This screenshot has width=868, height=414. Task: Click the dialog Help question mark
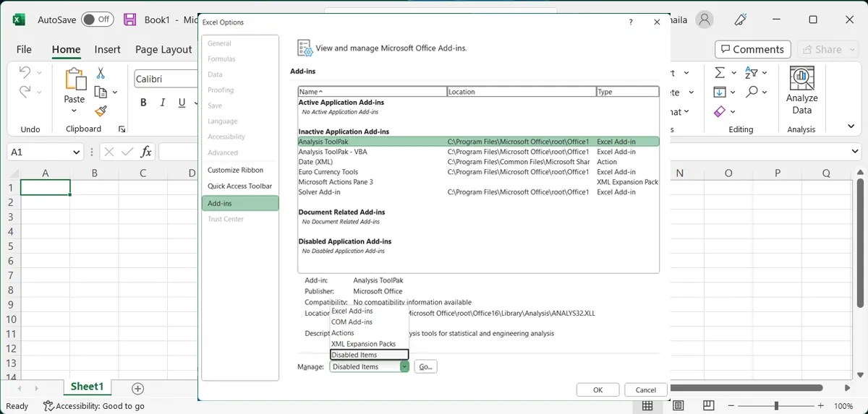(631, 22)
